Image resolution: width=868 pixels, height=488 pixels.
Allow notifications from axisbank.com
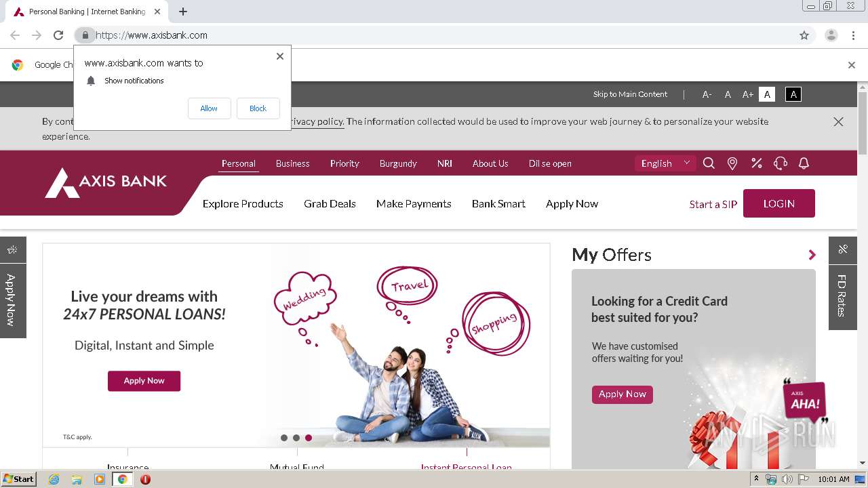(209, 108)
